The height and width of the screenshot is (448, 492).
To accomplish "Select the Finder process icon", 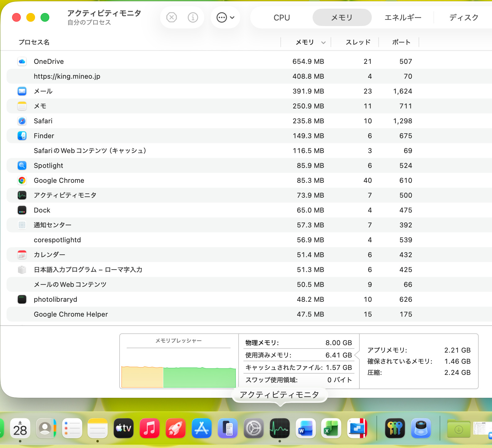I will click(x=22, y=136).
